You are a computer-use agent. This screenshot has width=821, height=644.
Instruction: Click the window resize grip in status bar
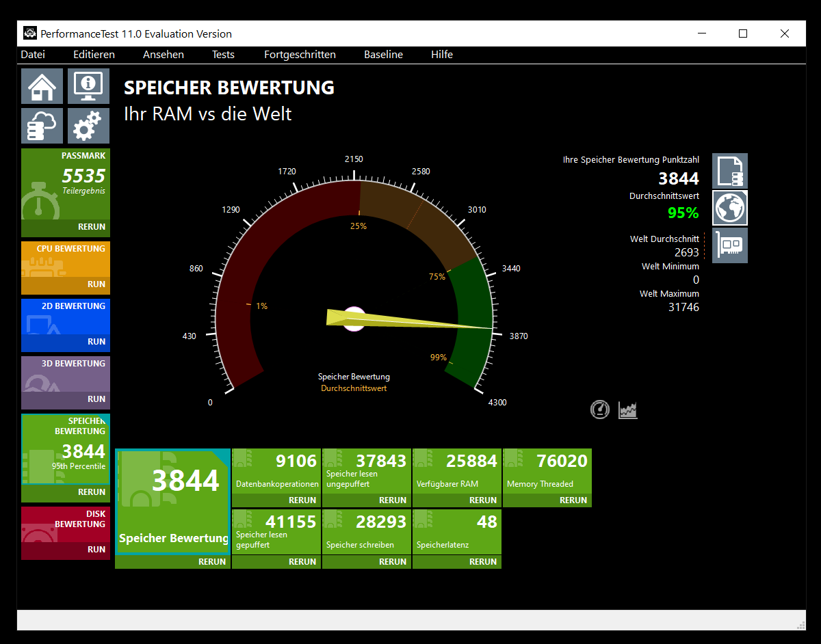(x=801, y=624)
